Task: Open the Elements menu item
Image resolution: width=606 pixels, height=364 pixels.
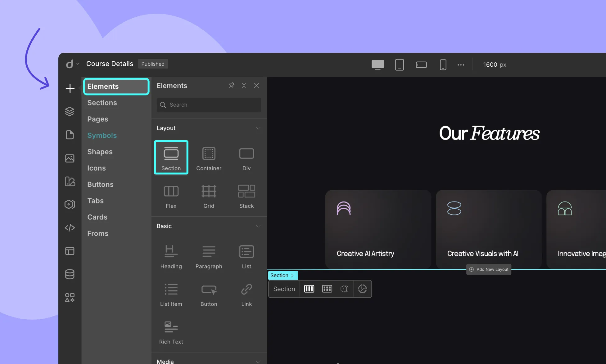Action: [116, 87]
